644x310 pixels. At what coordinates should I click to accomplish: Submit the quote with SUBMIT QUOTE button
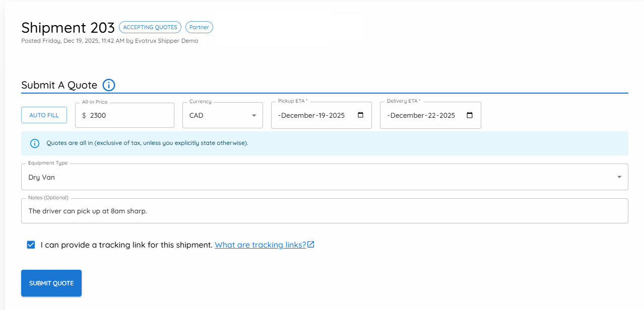click(x=51, y=283)
